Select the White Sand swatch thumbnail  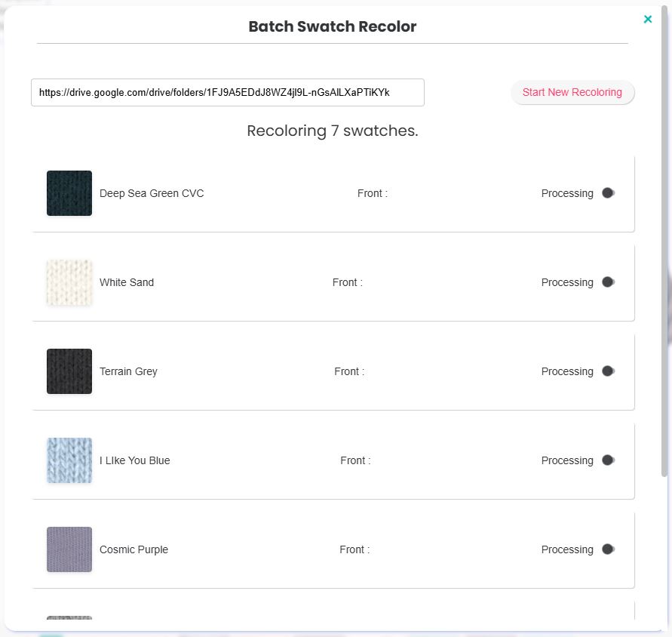point(69,282)
